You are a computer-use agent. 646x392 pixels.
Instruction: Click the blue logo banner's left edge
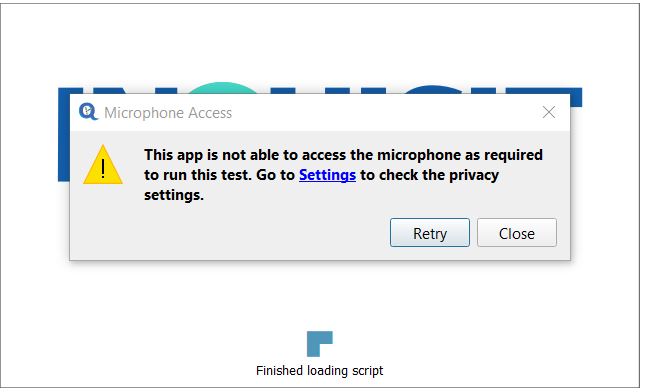(x=63, y=134)
